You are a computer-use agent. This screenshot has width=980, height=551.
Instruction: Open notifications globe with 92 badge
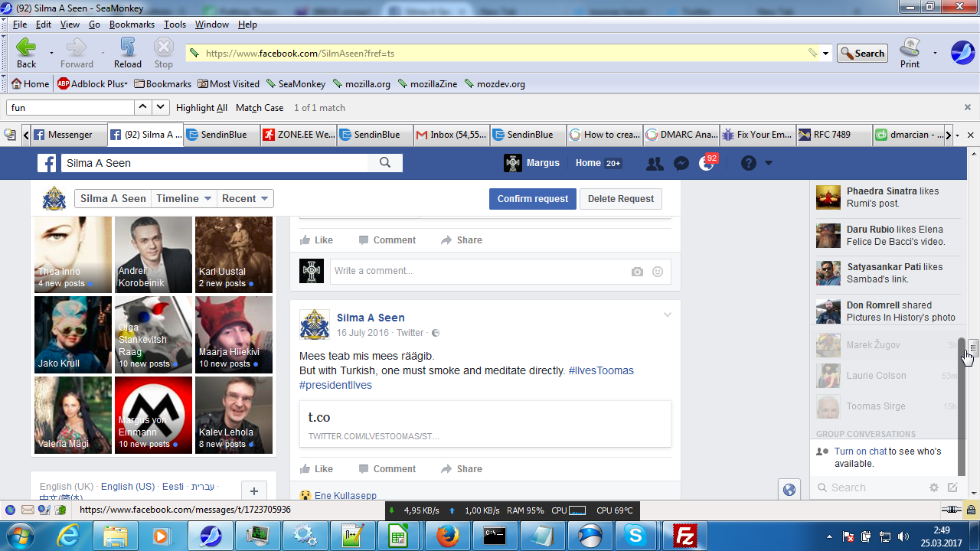pyautogui.click(x=707, y=163)
